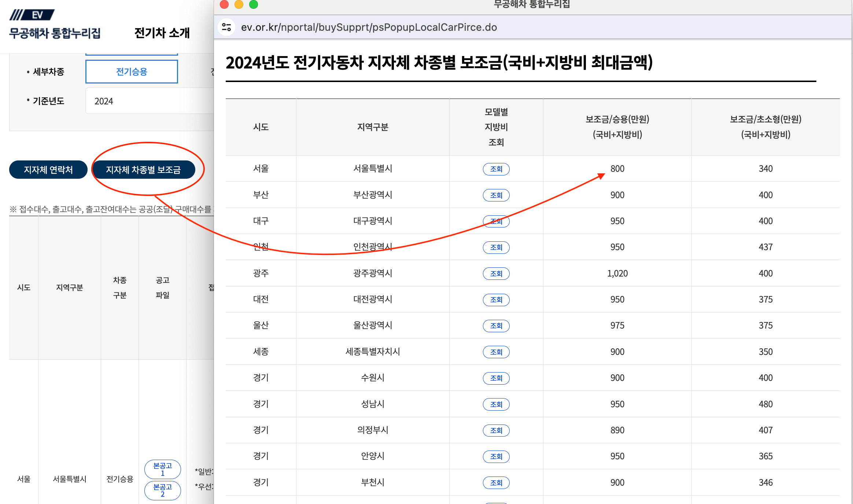Click the yellow minimize window dot
The image size is (853, 504).
click(239, 4)
